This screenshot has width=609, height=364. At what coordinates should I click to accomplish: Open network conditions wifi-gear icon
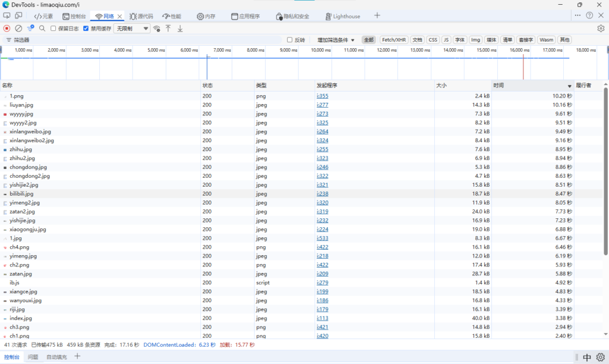156,28
